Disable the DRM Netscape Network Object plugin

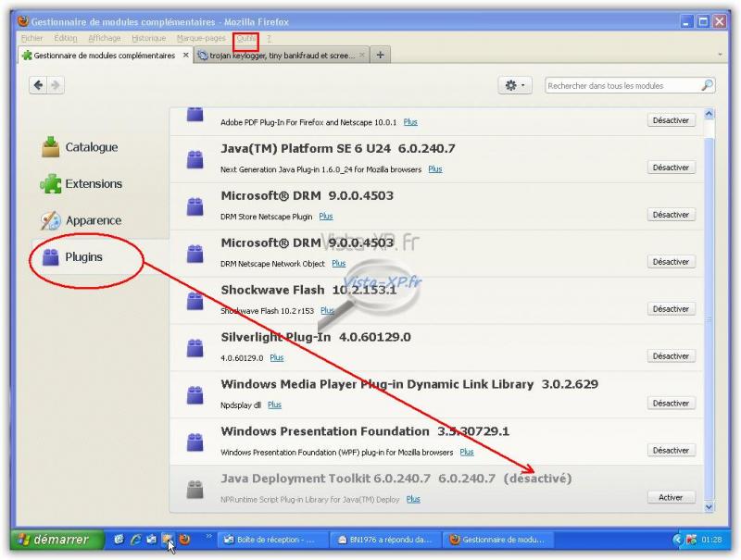[671, 262]
